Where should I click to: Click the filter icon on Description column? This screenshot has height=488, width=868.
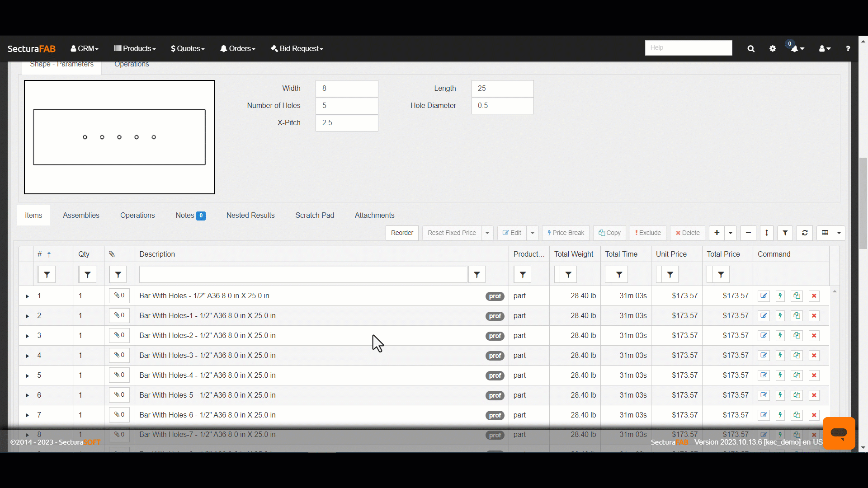point(476,275)
